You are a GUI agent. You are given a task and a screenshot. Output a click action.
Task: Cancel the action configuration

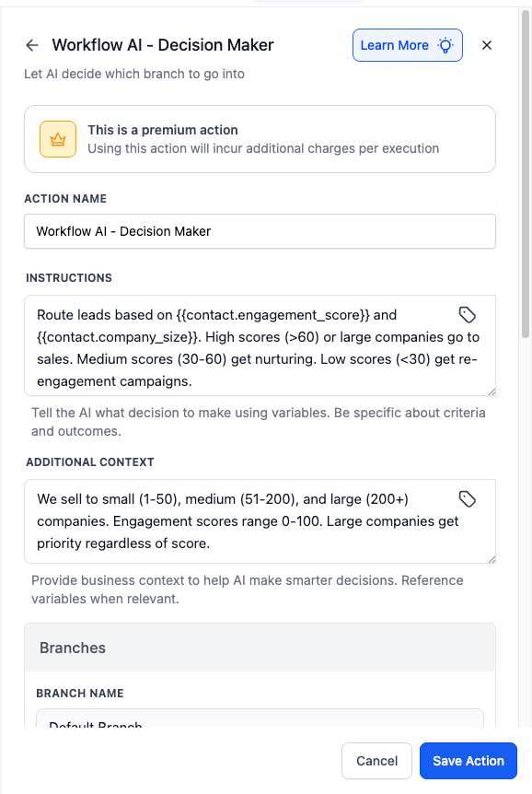tap(376, 761)
